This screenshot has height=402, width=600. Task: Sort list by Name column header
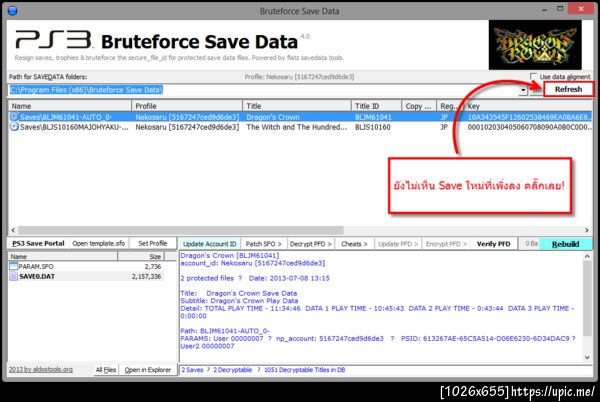click(70, 106)
